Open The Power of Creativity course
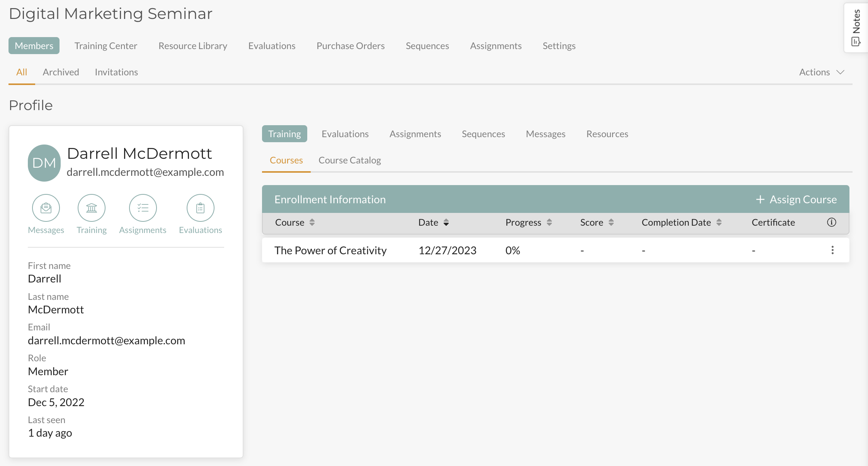Viewport: 868px width, 466px height. point(330,250)
